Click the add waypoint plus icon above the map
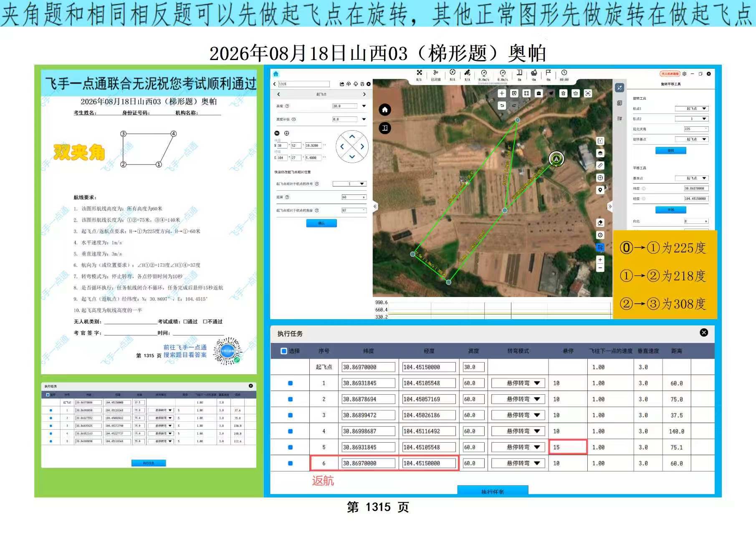 502,93
